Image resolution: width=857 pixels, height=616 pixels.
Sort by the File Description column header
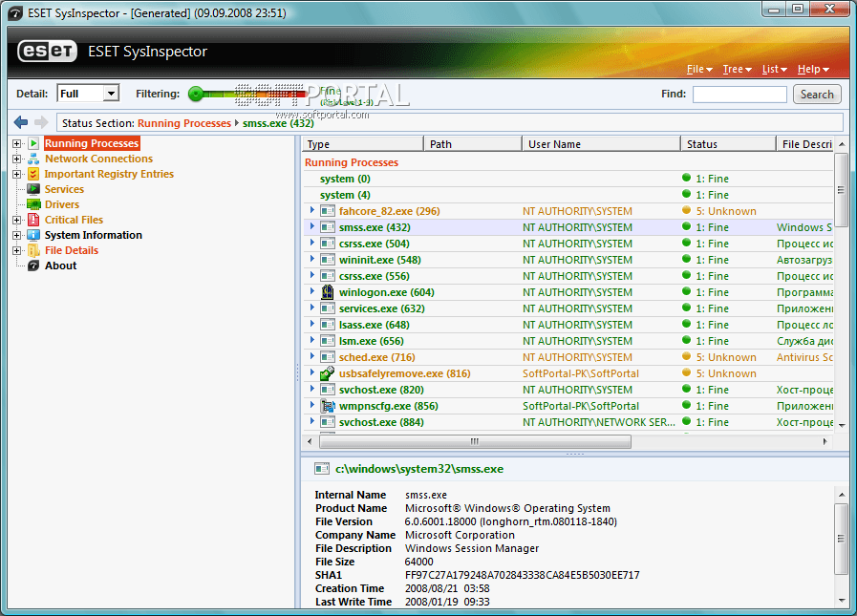(805, 144)
